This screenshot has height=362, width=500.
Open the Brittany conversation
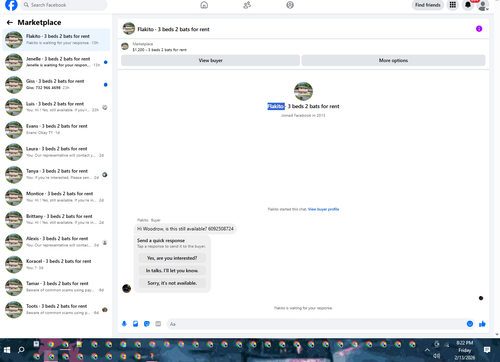click(x=56, y=219)
